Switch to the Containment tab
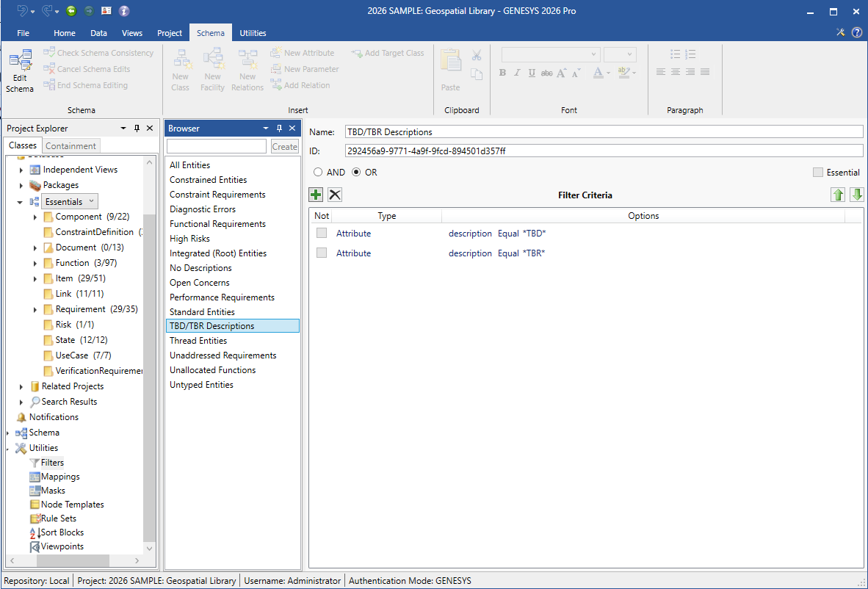The width and height of the screenshot is (868, 589). click(x=70, y=146)
